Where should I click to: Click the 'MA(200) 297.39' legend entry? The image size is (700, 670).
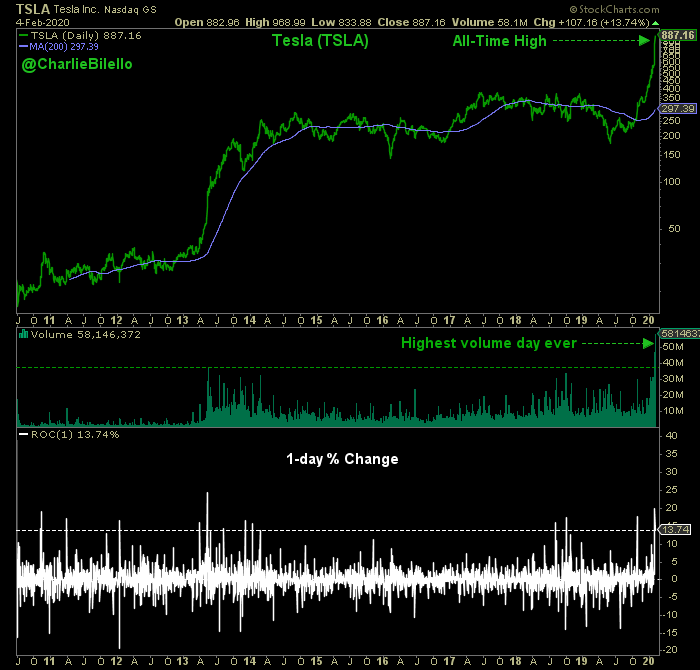(x=59, y=46)
